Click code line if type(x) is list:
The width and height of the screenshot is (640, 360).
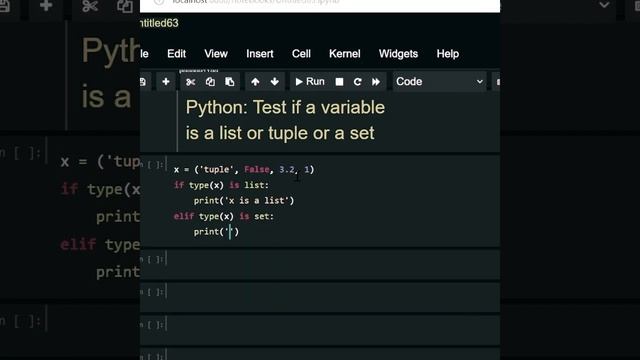pyautogui.click(x=221, y=185)
